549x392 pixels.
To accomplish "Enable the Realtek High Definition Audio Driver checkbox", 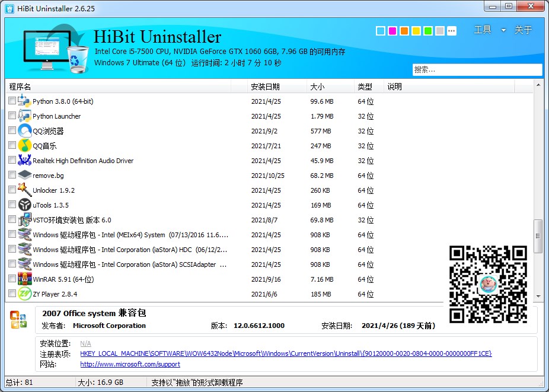I will [x=12, y=160].
